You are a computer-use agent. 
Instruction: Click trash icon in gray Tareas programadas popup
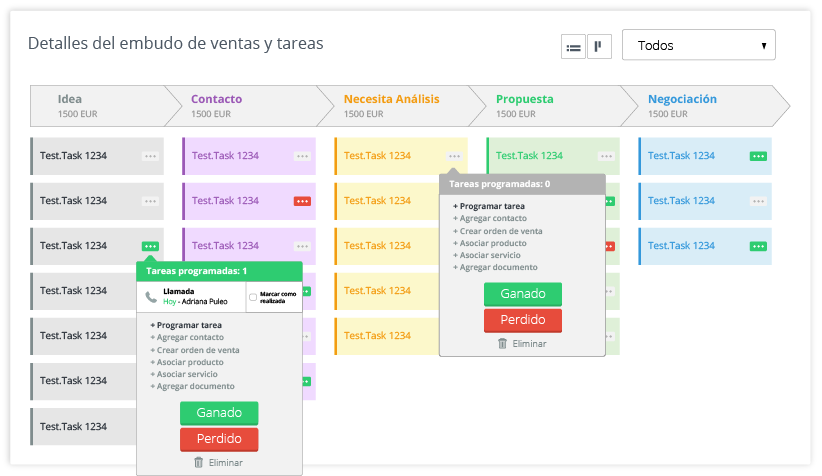click(x=502, y=343)
